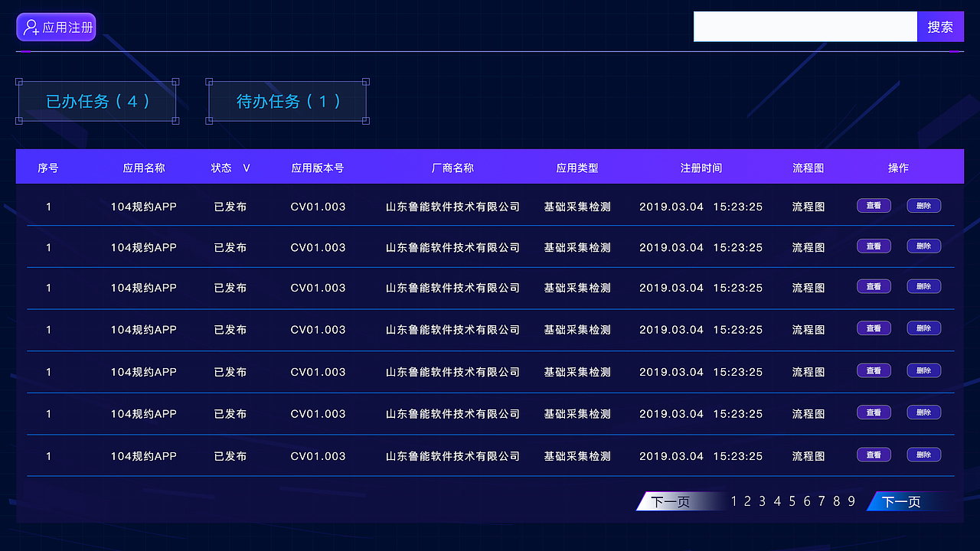The image size is (980, 551).
Task: Click 查看 button on the first row
Action: coord(874,205)
